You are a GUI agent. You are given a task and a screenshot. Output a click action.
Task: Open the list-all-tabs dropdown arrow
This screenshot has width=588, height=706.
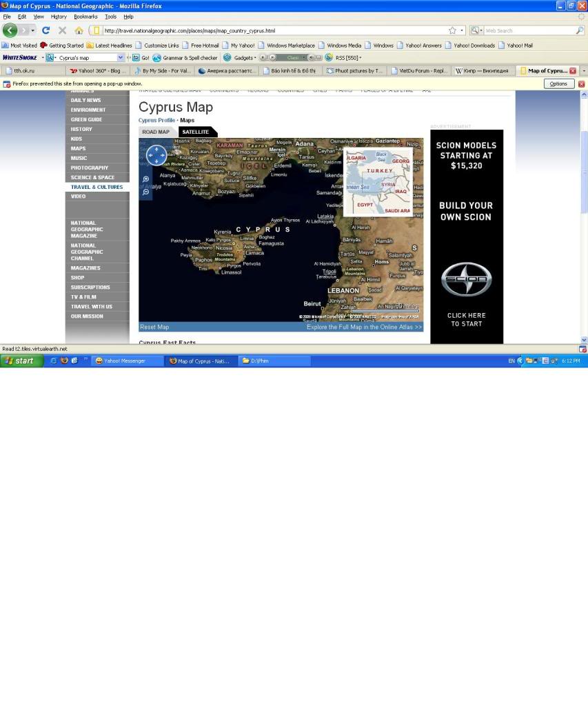(x=584, y=71)
